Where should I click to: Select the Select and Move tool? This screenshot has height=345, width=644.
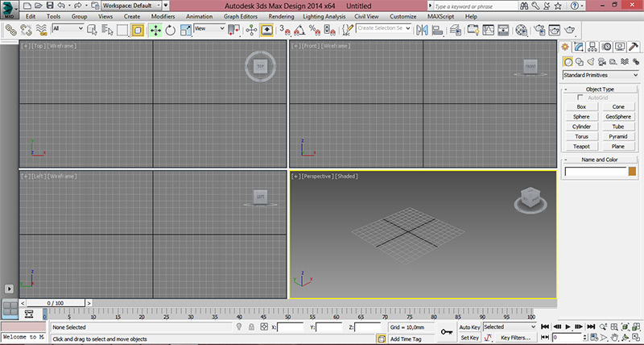pos(155,30)
